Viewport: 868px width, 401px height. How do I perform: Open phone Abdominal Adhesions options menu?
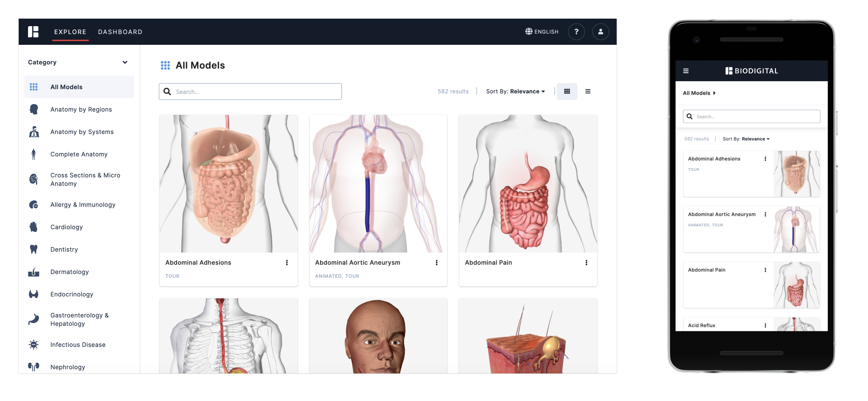point(765,159)
